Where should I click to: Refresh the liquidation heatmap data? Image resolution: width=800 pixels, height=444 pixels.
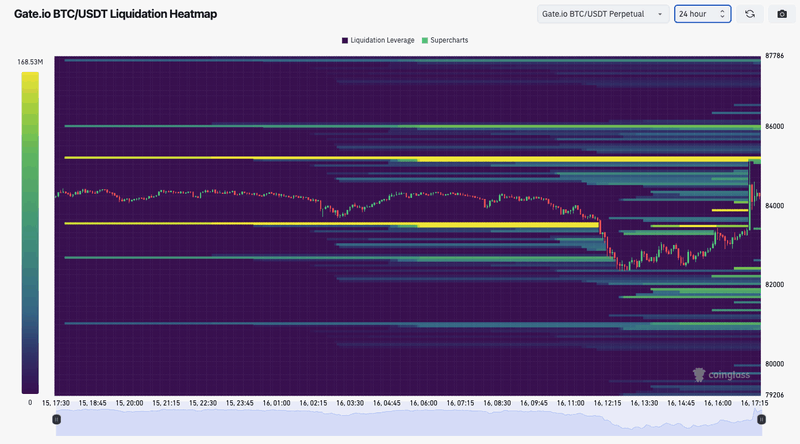point(749,14)
